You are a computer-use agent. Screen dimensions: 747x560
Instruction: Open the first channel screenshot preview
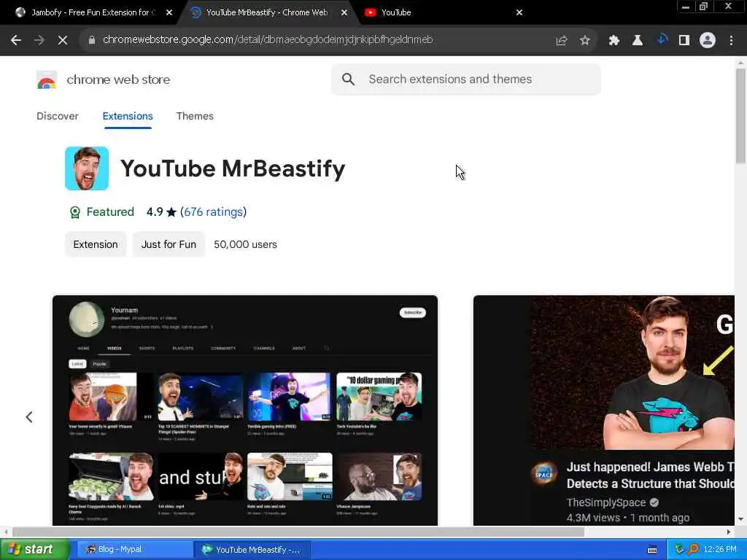pos(245,411)
